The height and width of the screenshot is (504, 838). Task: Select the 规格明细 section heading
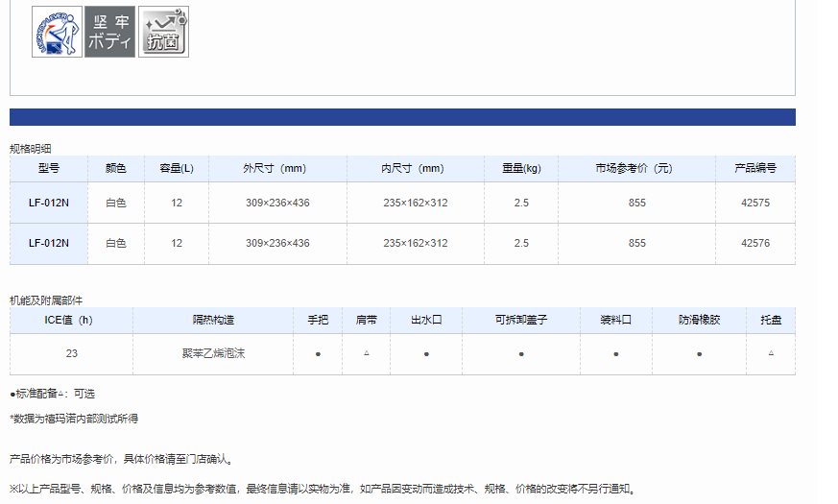coord(31,149)
